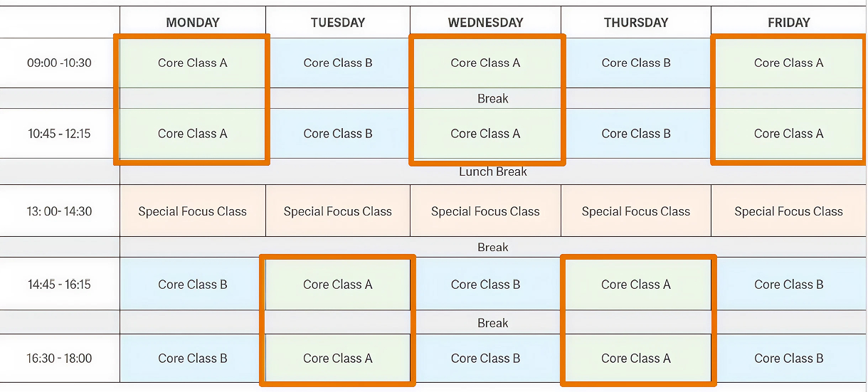Click the 10:45 - 12:15 time label
This screenshot has width=868, height=392.
60,134
